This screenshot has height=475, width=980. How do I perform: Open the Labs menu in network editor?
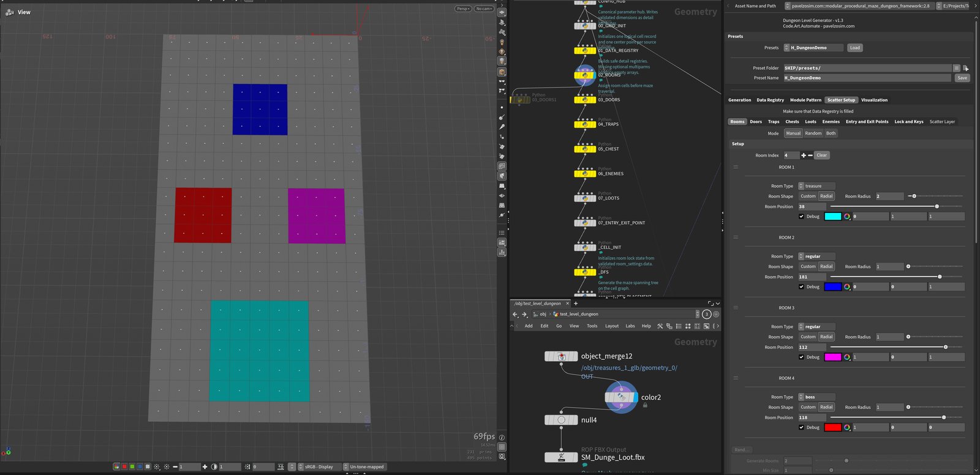pyautogui.click(x=630, y=326)
